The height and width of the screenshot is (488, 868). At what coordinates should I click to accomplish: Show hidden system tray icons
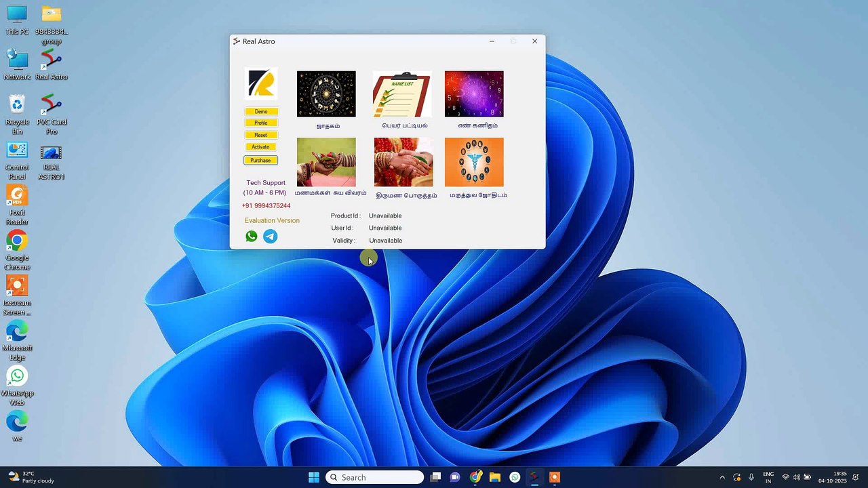click(x=722, y=477)
